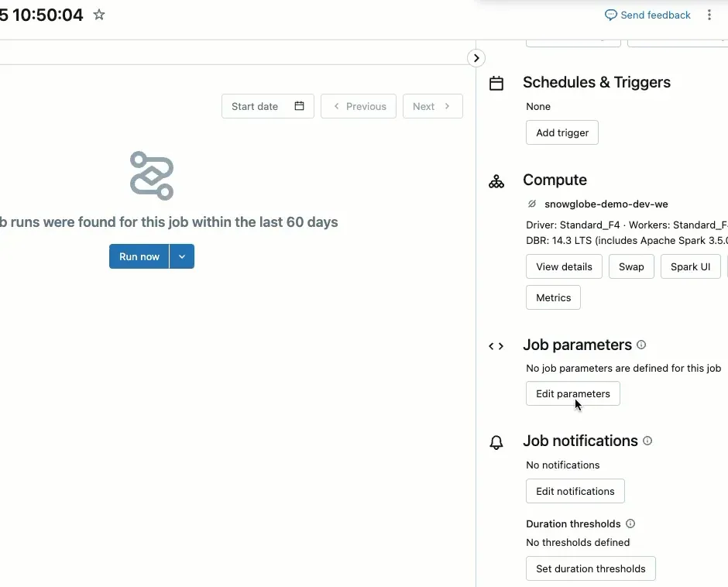Expand the Run now dropdown arrow
The height and width of the screenshot is (587, 728).
[x=182, y=256]
